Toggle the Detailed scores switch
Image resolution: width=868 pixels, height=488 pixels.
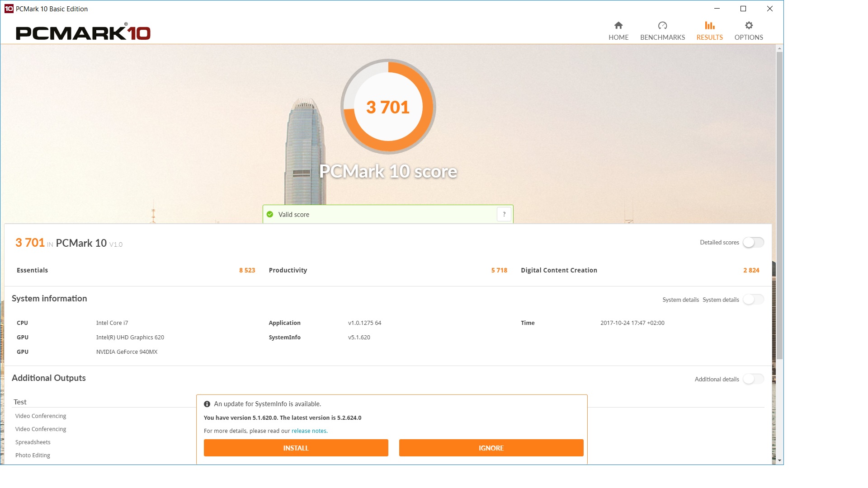753,242
